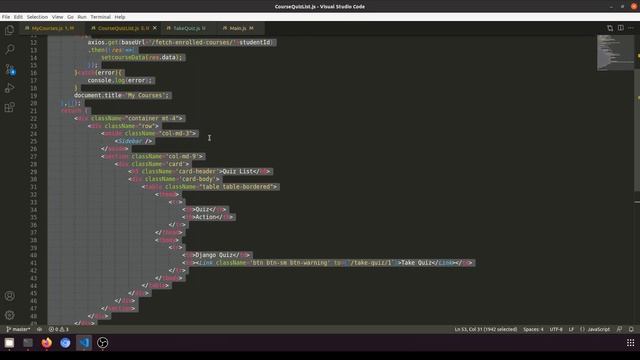Click the Ln 53, Col 31 cursor position
Screen dimensions: 640x360
point(486,329)
